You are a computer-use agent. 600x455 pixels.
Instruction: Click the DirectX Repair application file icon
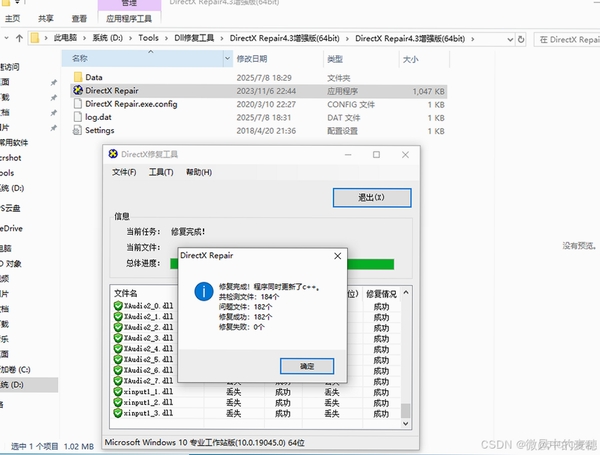(x=78, y=90)
